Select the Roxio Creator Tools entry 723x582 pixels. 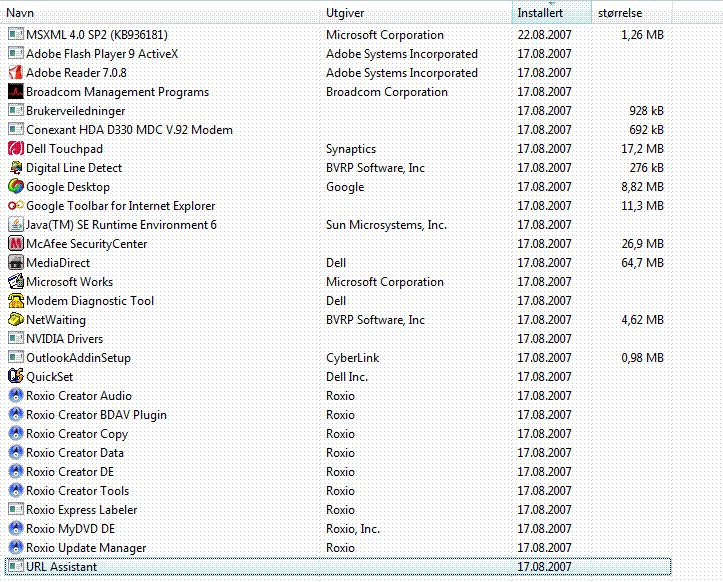[338, 491]
